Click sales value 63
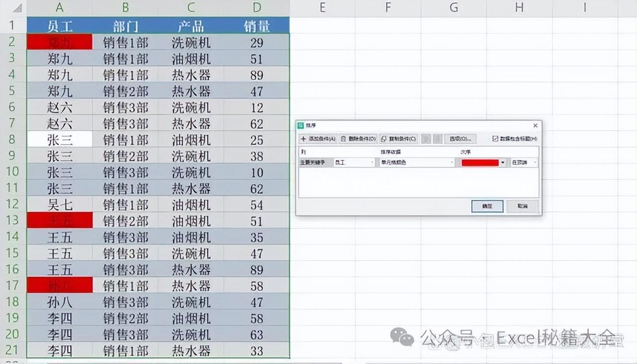 (x=257, y=334)
